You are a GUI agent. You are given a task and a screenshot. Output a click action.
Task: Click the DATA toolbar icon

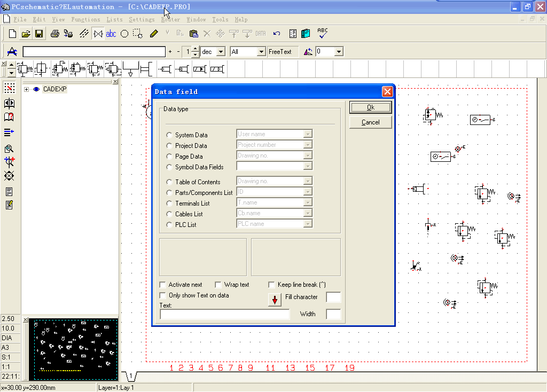tap(261, 34)
